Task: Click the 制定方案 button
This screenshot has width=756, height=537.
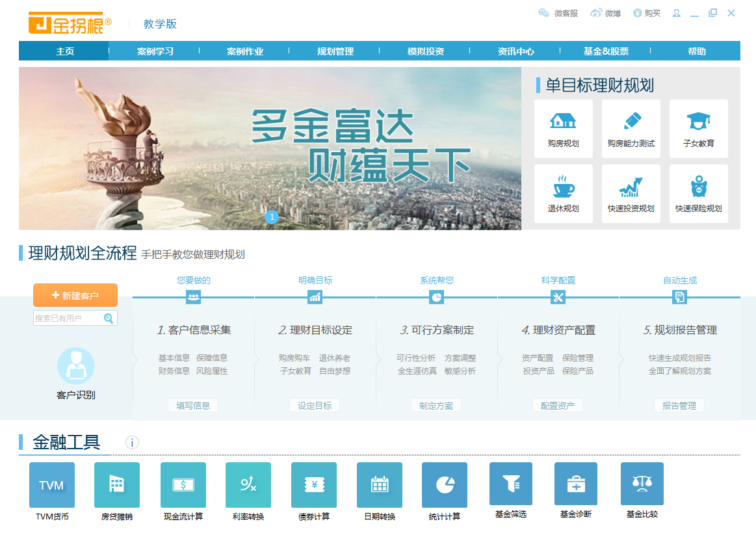Action: (x=436, y=406)
